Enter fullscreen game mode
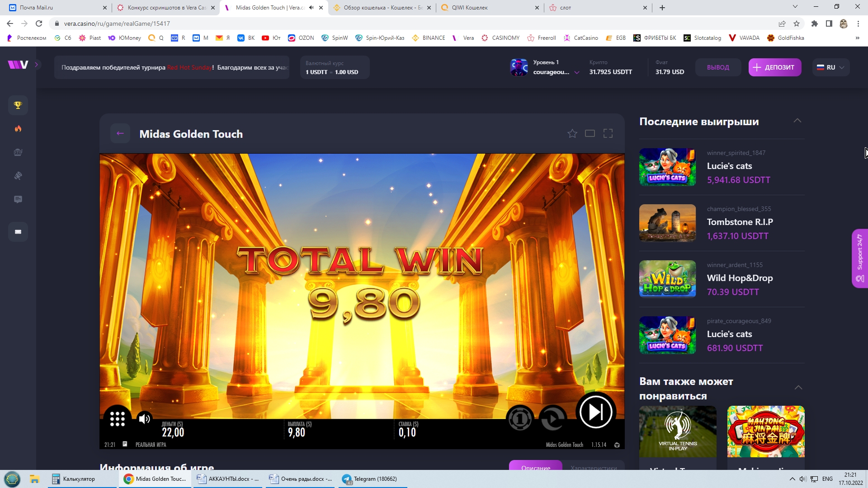This screenshot has height=488, width=868. click(x=608, y=133)
